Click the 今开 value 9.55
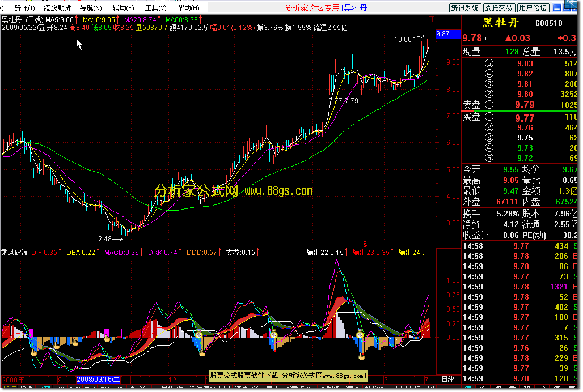The image size is (583, 392). click(x=511, y=169)
